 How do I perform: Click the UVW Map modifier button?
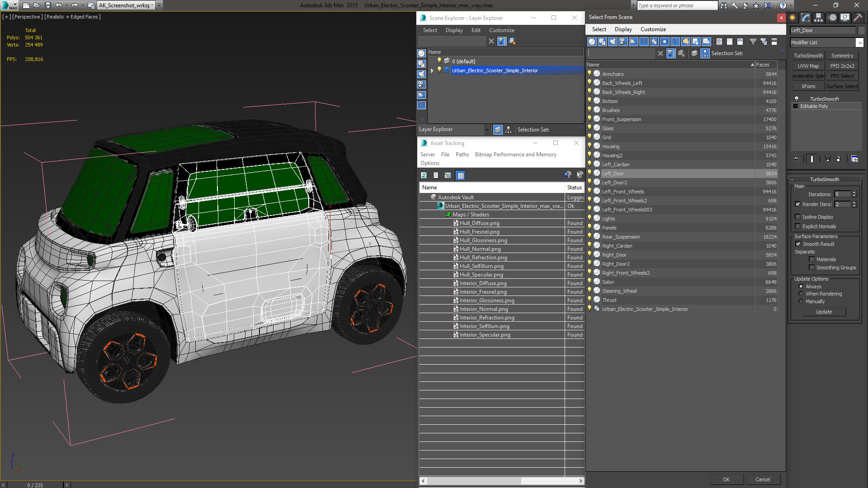[808, 66]
